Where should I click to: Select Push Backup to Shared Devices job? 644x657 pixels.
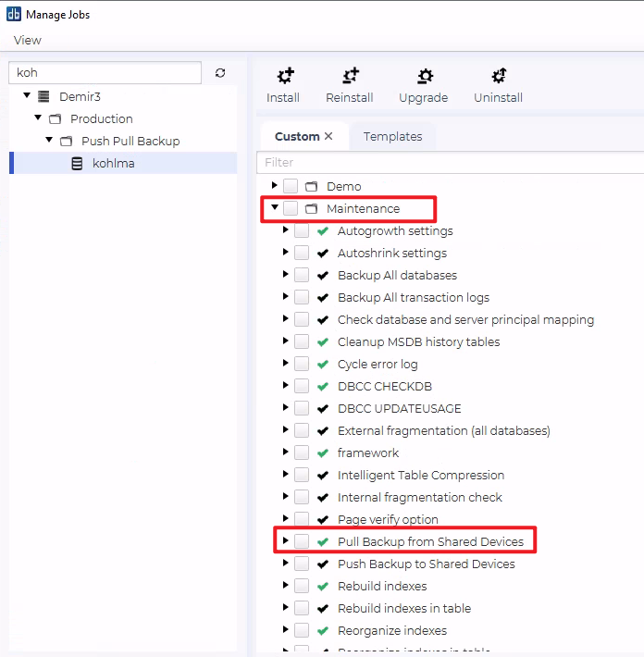click(426, 564)
